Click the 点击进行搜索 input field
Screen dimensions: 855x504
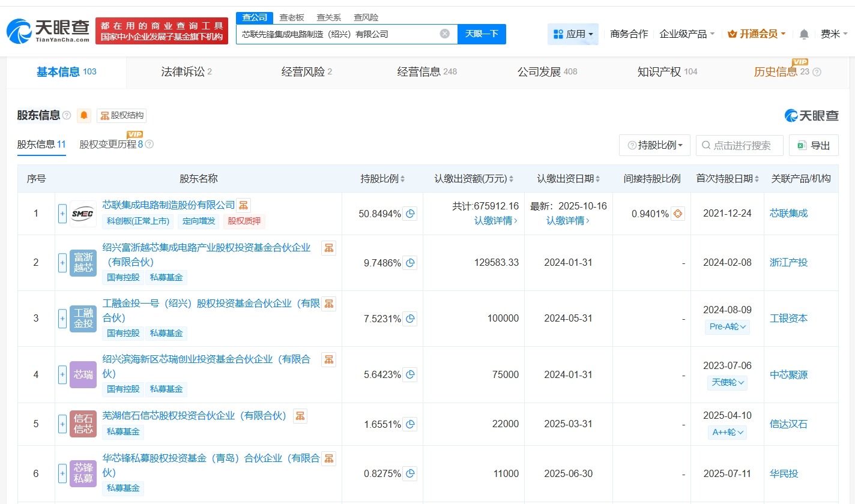739,145
